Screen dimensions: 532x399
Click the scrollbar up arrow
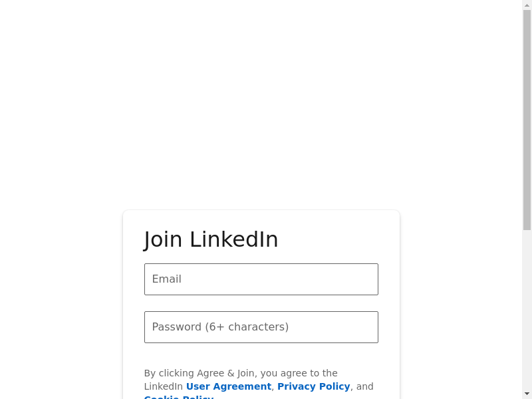click(527, 5)
